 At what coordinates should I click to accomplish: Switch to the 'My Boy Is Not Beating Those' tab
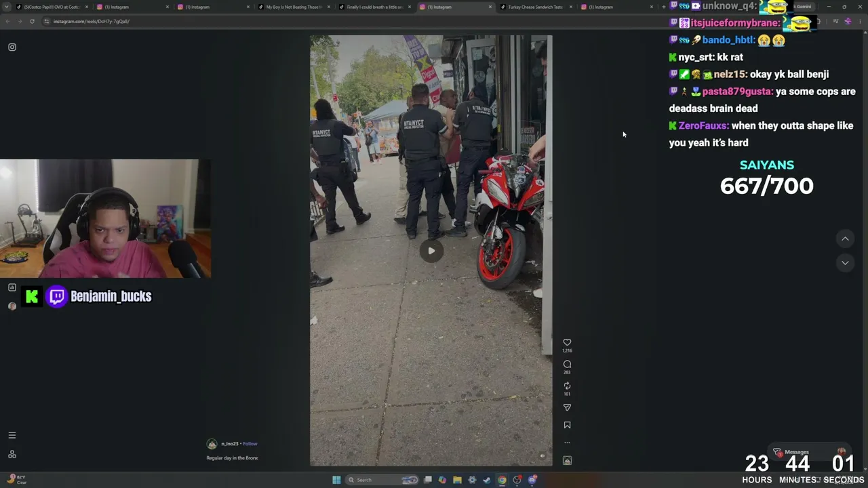pyautogui.click(x=294, y=7)
